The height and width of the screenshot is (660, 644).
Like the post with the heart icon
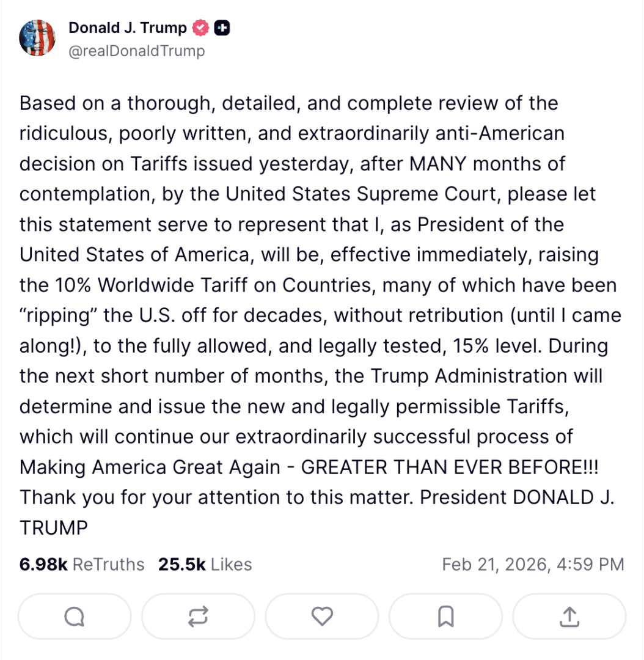[321, 617]
